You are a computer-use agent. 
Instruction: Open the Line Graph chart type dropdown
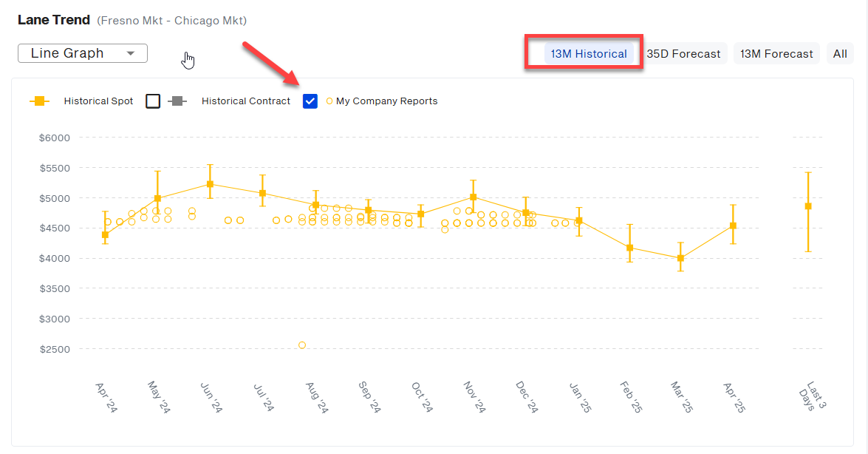click(x=83, y=53)
